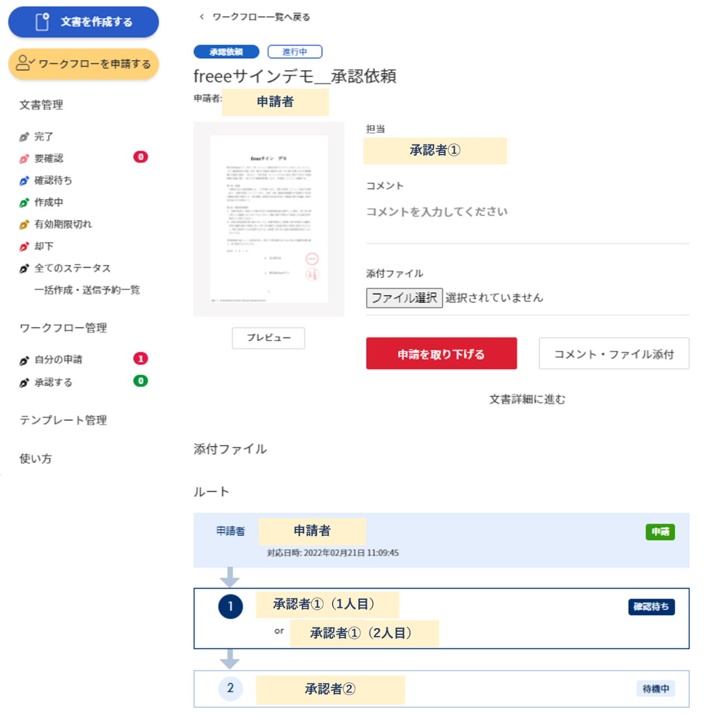Open 有効期限切れ in the sidebar
Image resolution: width=728 pixels, height=725 pixels.
click(x=63, y=224)
